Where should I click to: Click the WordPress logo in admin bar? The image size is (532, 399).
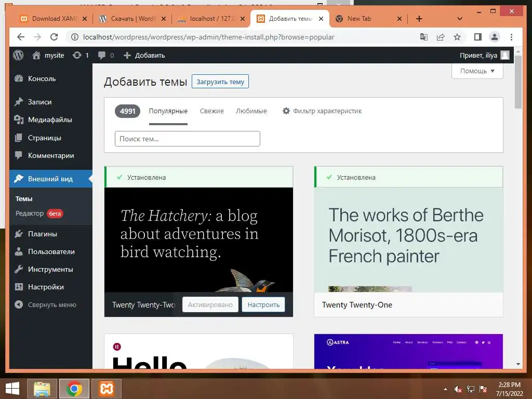coord(18,55)
